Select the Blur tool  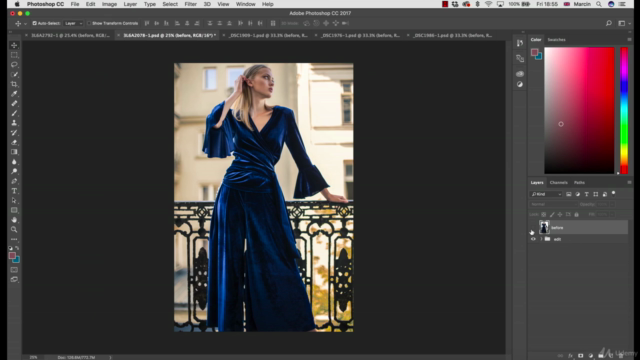click(x=14, y=162)
